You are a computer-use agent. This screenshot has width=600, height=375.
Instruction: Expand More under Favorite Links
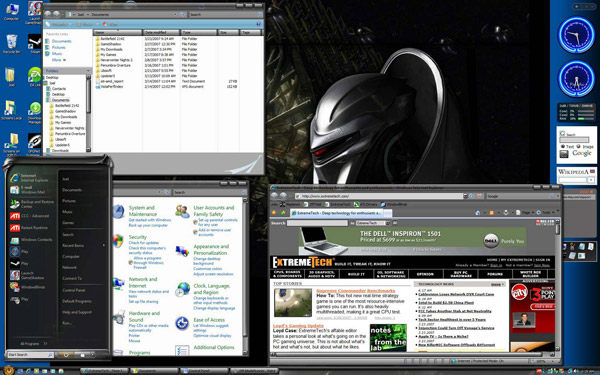(59, 60)
